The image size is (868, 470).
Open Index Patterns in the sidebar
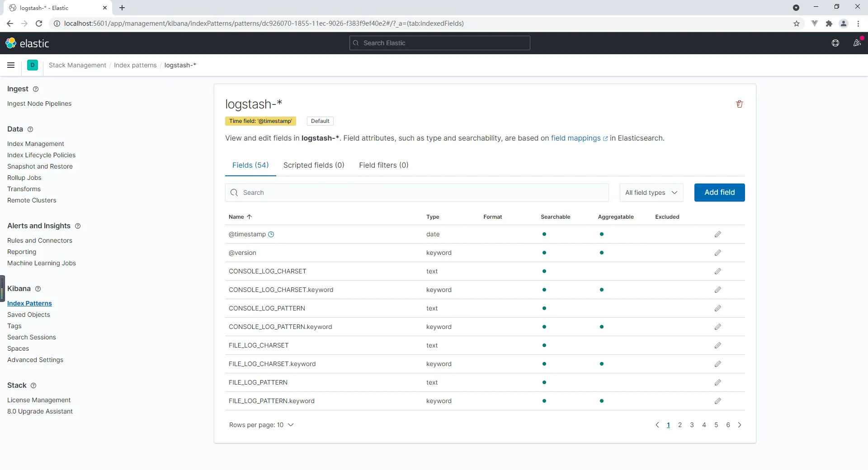tap(29, 303)
